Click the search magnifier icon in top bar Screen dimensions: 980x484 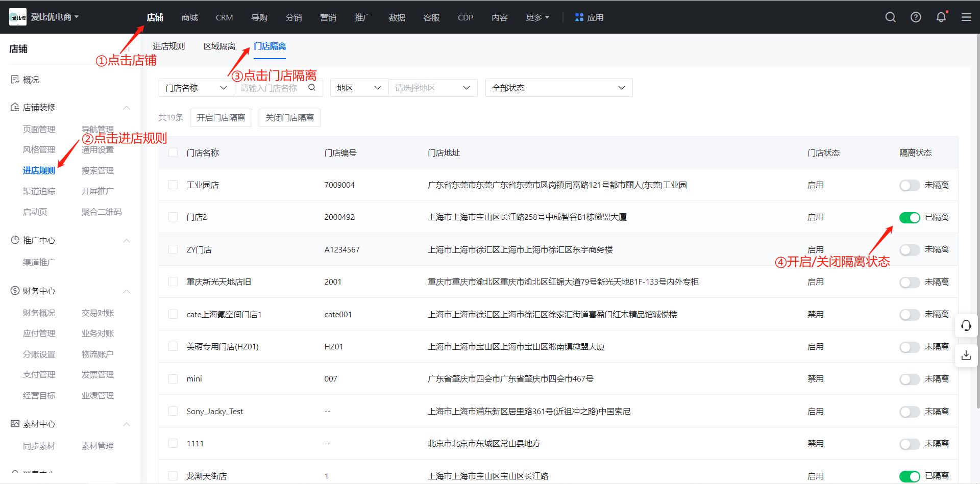[891, 17]
